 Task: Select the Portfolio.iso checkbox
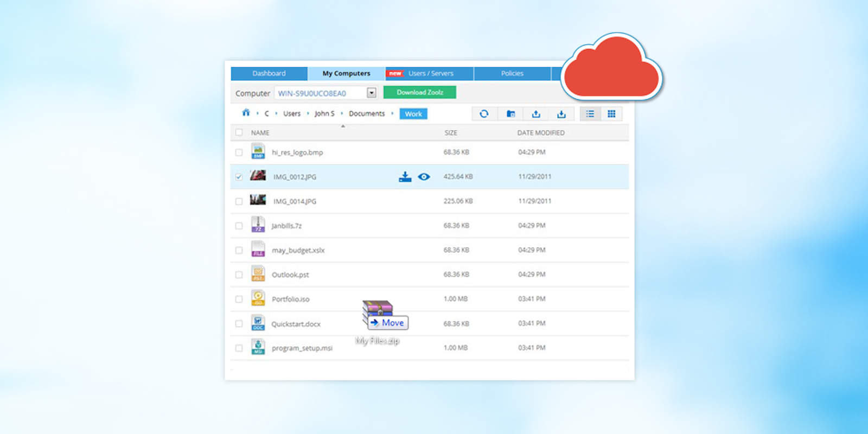239,299
